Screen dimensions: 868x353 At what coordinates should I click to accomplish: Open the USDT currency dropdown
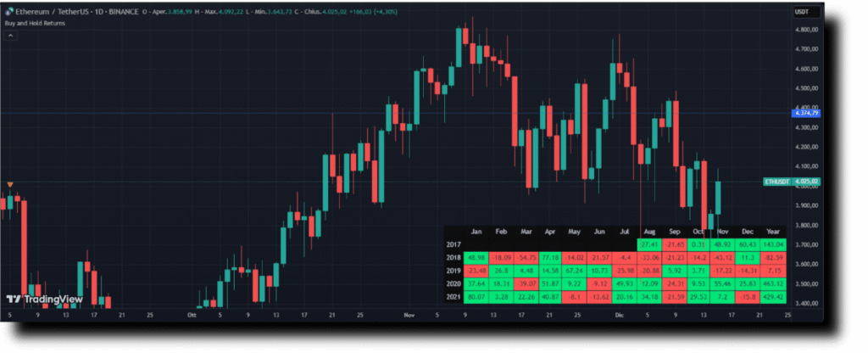(x=803, y=12)
